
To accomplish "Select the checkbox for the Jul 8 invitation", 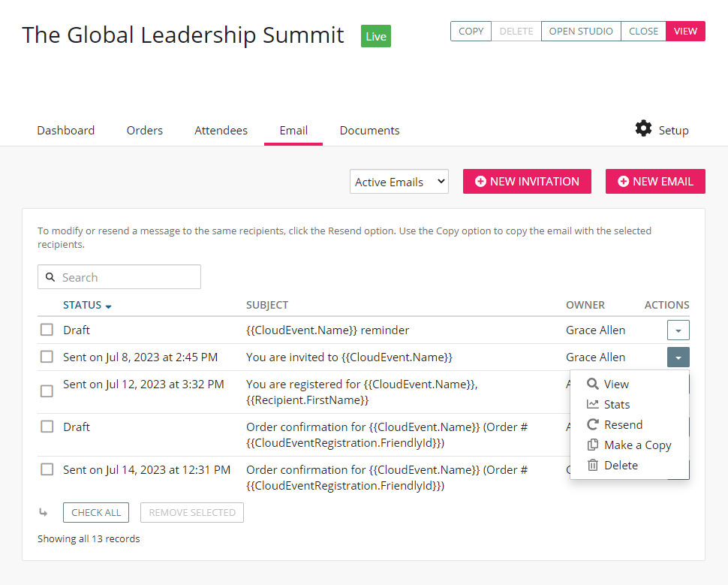I will click(x=47, y=357).
